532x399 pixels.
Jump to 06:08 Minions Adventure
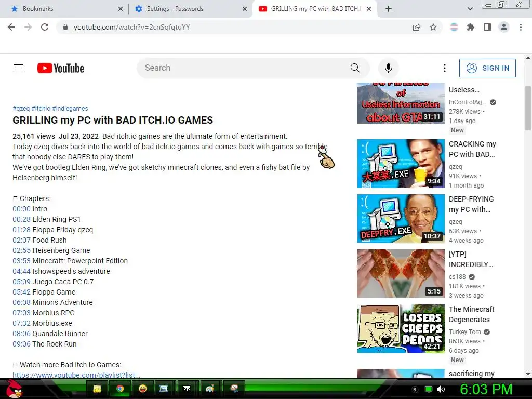(x=21, y=302)
